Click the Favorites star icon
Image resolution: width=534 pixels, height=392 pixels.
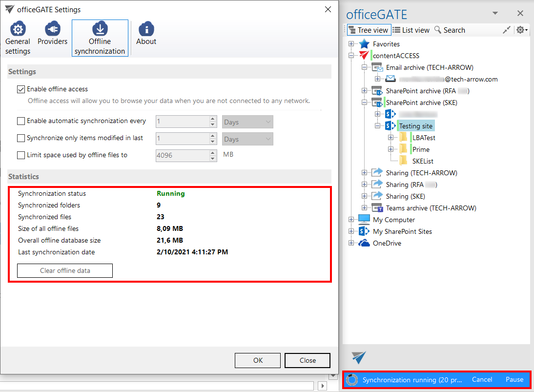[x=364, y=44]
